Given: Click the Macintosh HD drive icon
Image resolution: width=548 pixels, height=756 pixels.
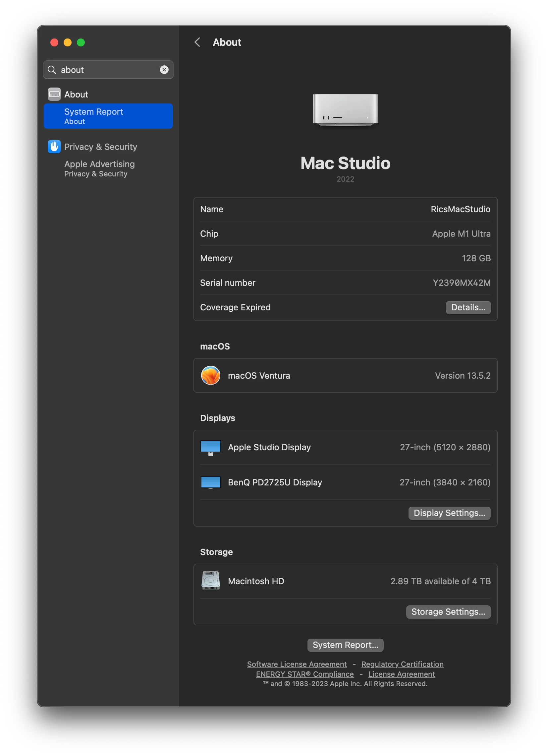Looking at the screenshot, I should pyautogui.click(x=210, y=581).
